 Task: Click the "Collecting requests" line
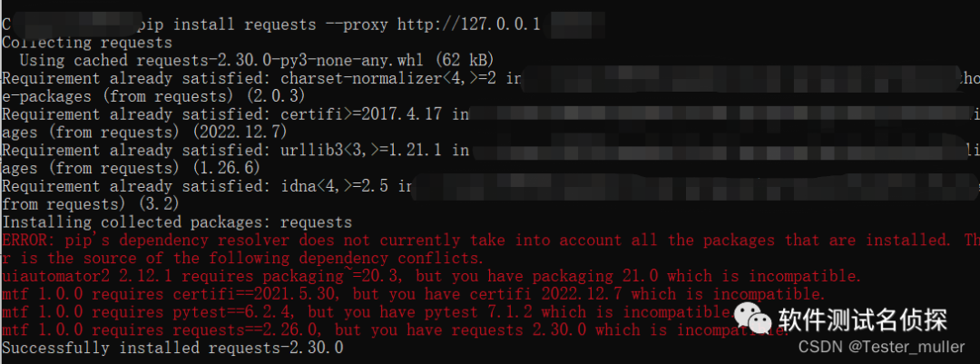(x=87, y=43)
